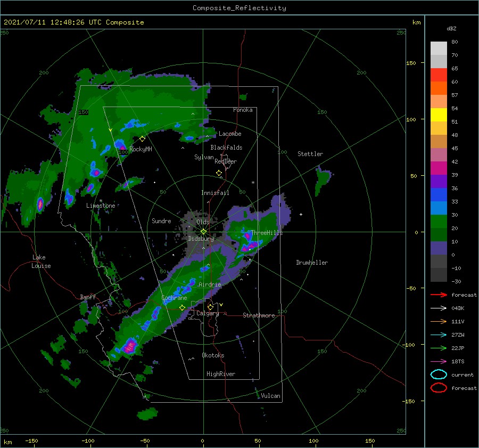Click the cyan current ellipse in the legend
The height and width of the screenshot is (448, 479).
(439, 374)
